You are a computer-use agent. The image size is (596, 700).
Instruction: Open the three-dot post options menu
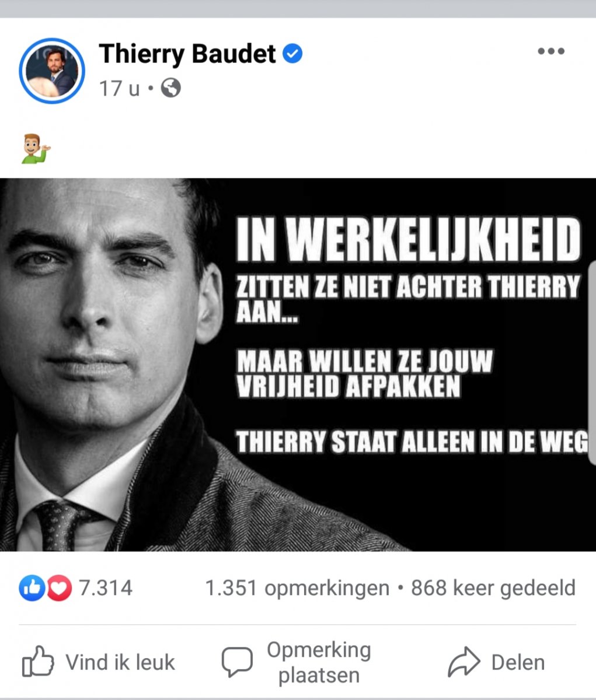[x=550, y=51]
